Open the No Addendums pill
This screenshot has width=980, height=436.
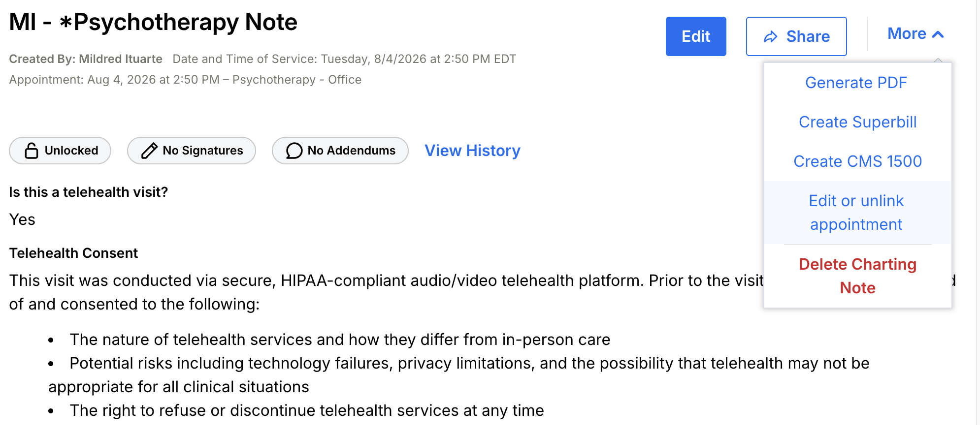pyautogui.click(x=340, y=151)
